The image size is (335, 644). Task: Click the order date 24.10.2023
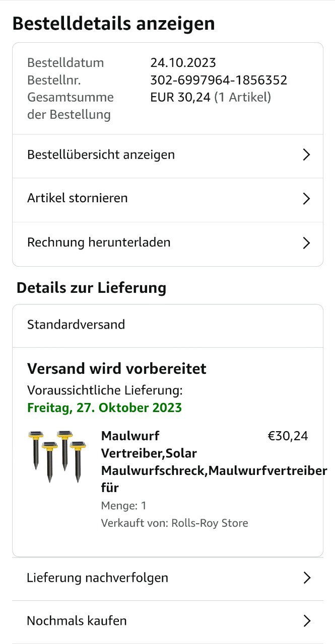click(183, 63)
